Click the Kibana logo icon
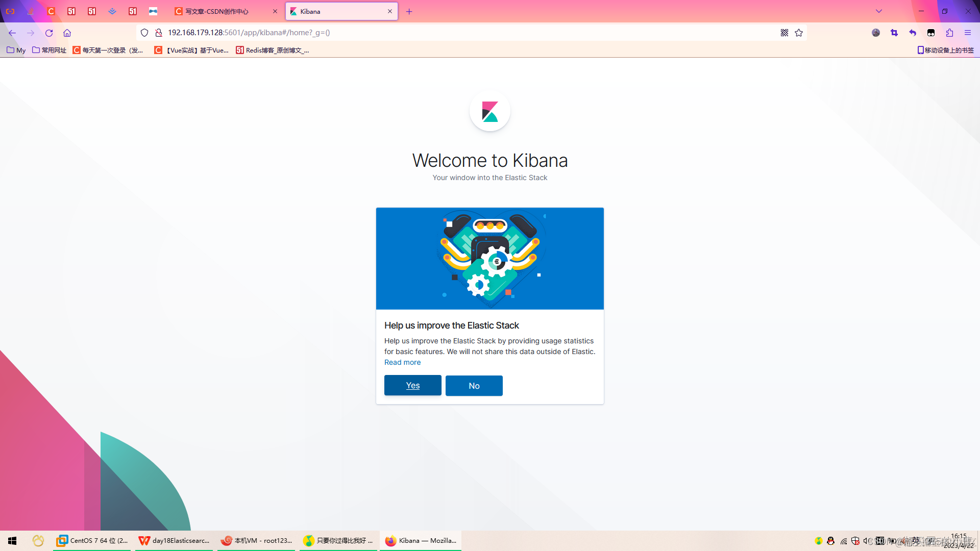 489,112
